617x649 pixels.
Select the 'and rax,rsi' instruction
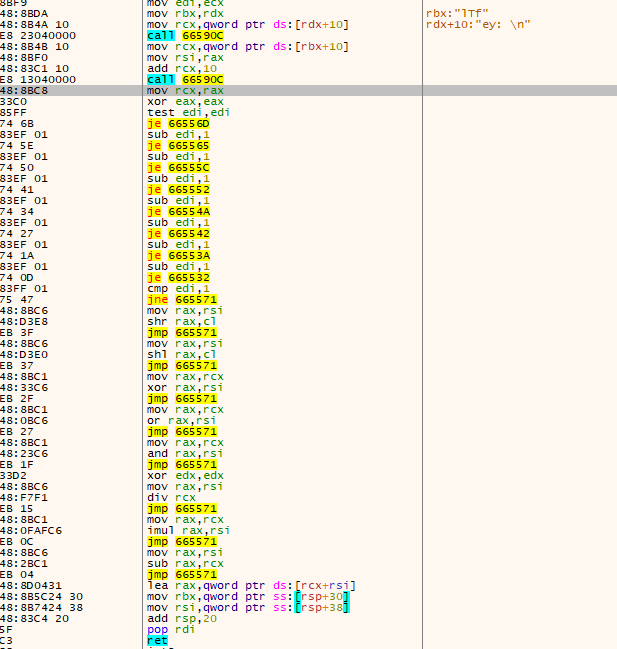coord(185,454)
